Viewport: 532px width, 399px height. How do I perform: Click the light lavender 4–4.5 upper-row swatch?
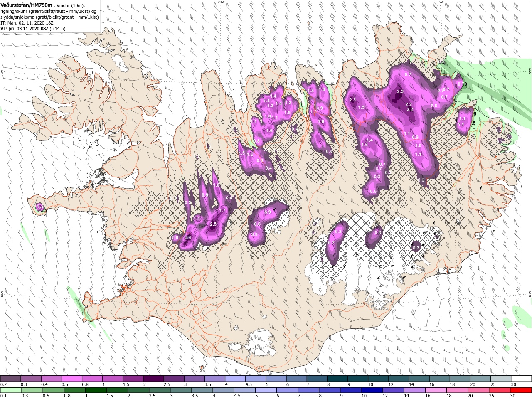(x=235, y=379)
